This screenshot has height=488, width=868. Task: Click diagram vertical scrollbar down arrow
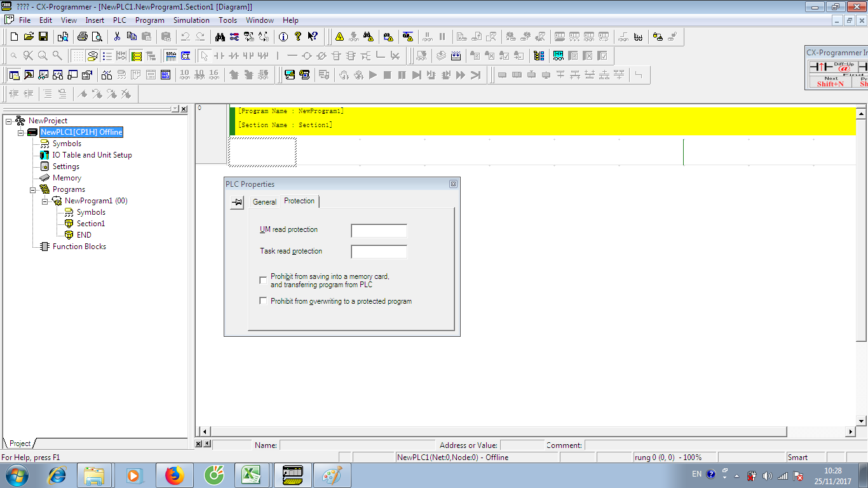point(862,421)
